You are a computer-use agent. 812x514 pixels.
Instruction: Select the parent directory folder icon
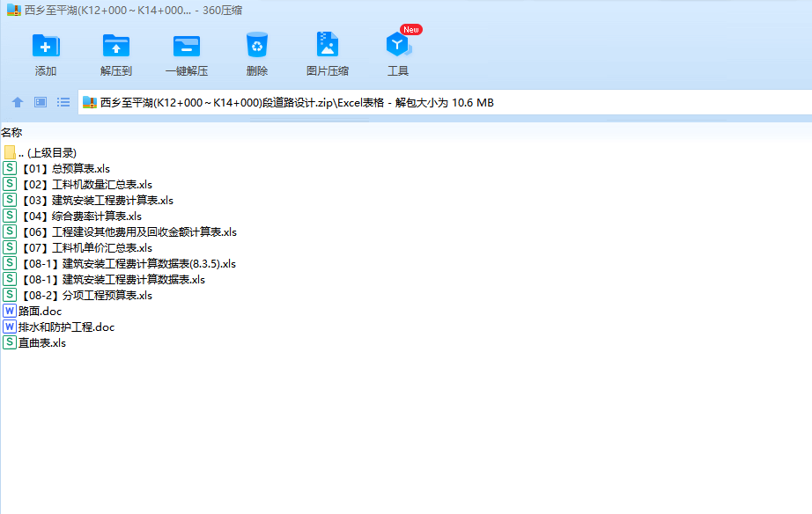[x=10, y=152]
